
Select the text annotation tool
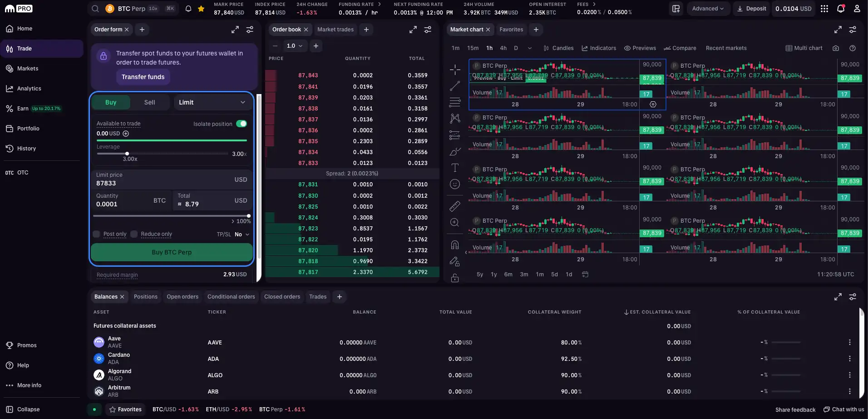455,168
